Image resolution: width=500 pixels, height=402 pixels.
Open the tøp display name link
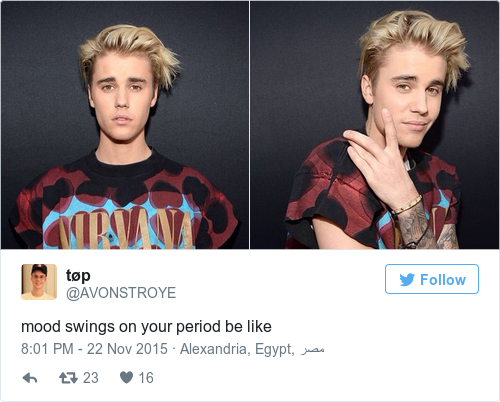[x=78, y=276]
